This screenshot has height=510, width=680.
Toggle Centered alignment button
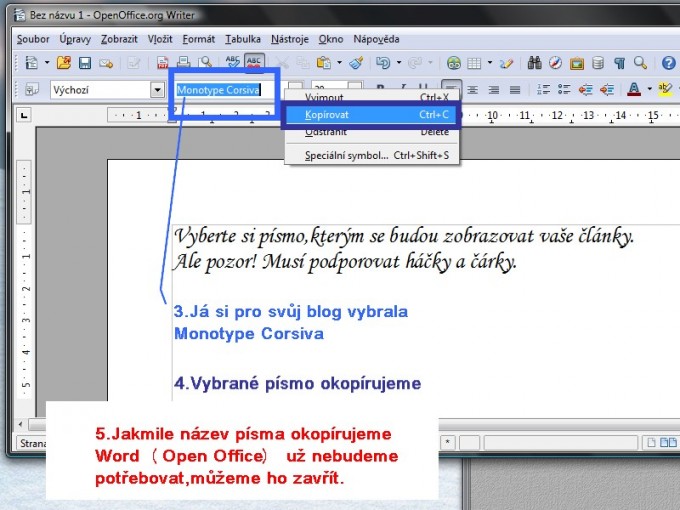point(472,90)
